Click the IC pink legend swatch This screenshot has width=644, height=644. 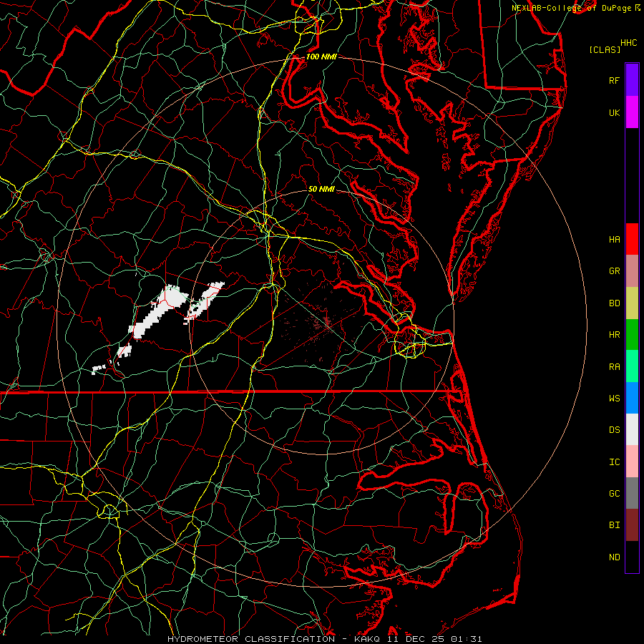coord(632,462)
